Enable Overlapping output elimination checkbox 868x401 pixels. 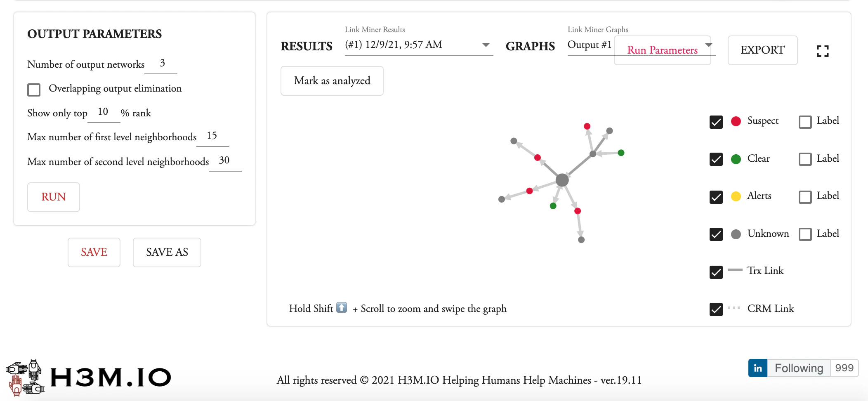(x=34, y=90)
